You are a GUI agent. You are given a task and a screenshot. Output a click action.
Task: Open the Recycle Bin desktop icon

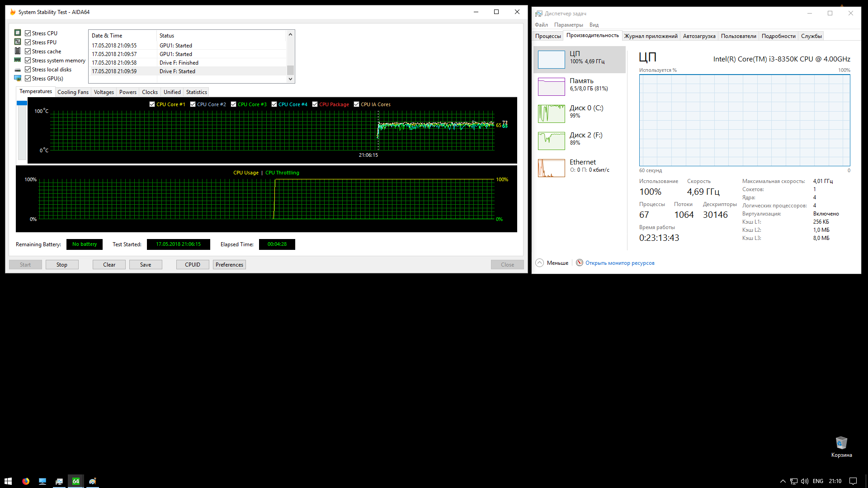(841, 443)
